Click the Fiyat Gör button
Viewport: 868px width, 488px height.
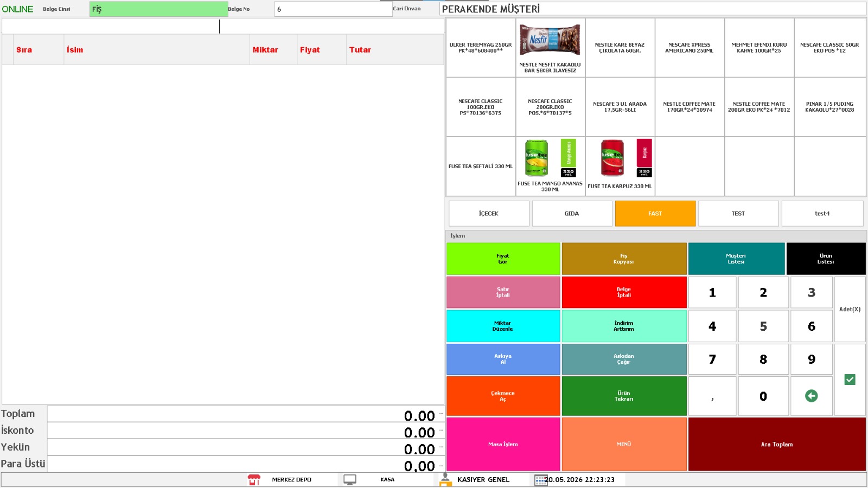(503, 259)
